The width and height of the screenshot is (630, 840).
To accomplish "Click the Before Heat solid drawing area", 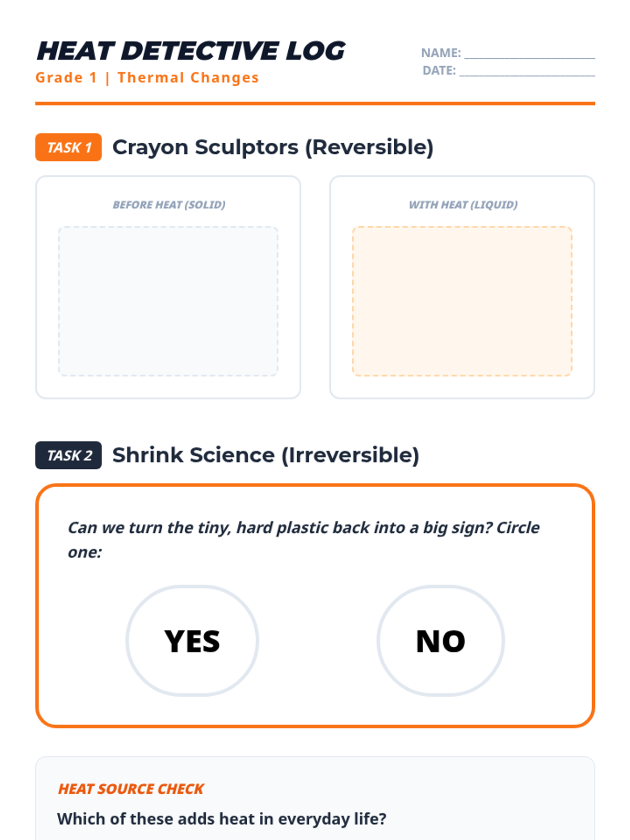I will (168, 301).
